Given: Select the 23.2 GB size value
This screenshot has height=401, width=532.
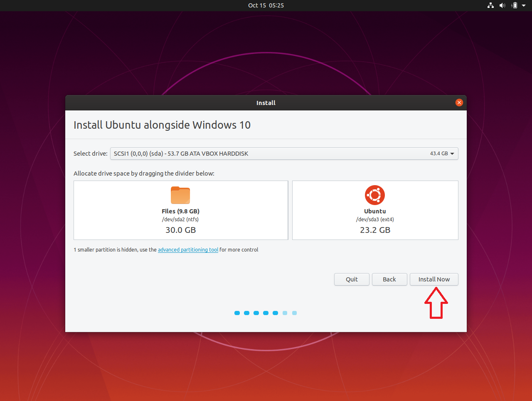Looking at the screenshot, I should tap(375, 230).
